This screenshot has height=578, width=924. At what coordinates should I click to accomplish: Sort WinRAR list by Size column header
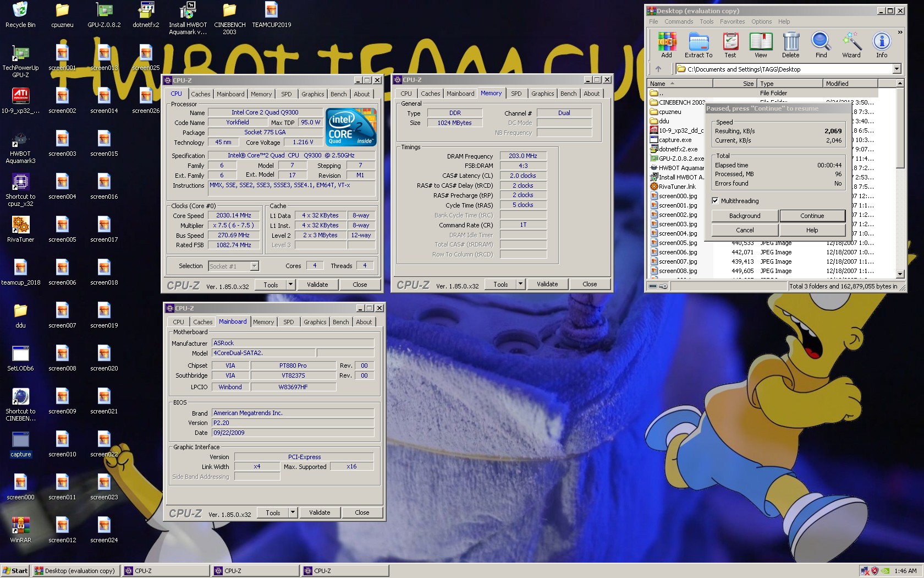pyautogui.click(x=735, y=84)
